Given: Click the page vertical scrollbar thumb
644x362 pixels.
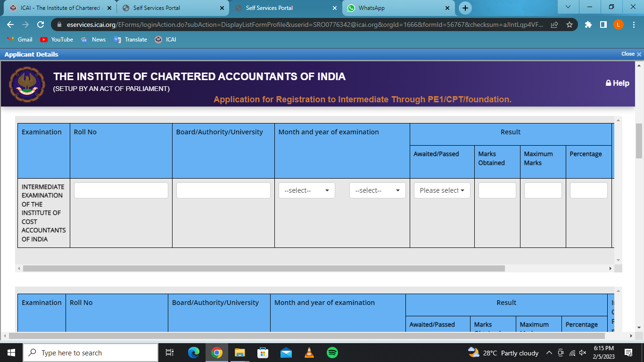Looking at the screenshot, I should [639, 140].
